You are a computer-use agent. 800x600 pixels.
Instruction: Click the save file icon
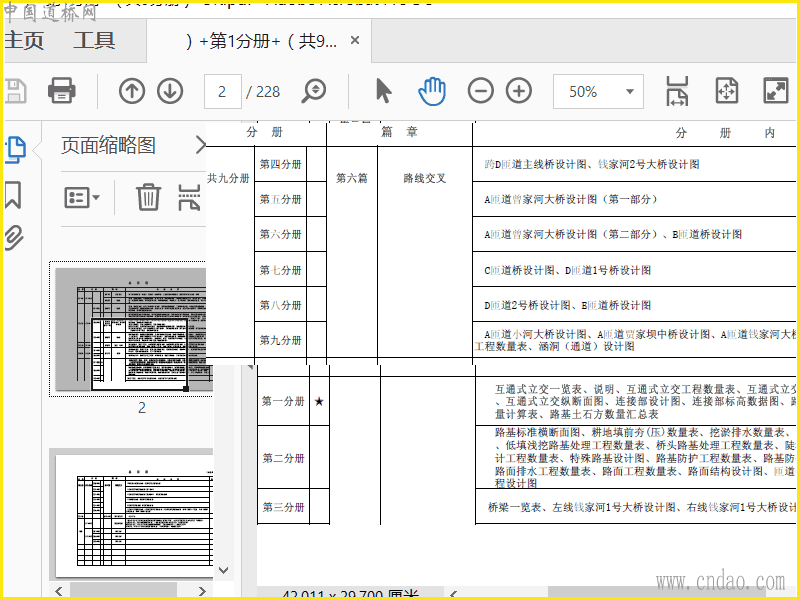[x=14, y=91]
